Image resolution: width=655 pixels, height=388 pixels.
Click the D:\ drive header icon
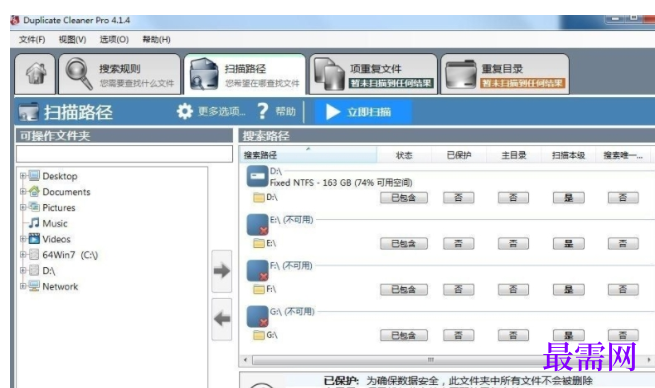pyautogui.click(x=257, y=176)
